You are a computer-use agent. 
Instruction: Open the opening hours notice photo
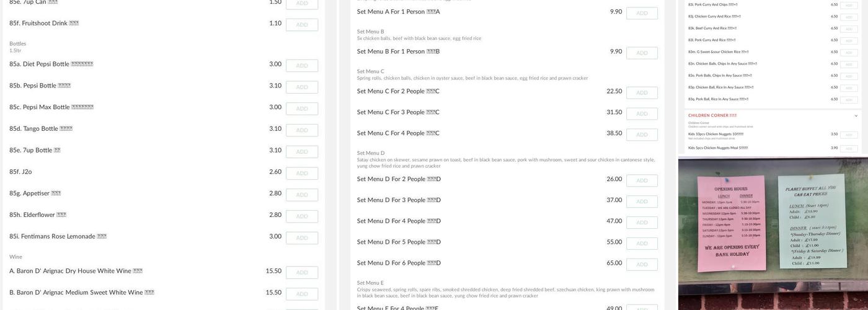tap(731, 222)
